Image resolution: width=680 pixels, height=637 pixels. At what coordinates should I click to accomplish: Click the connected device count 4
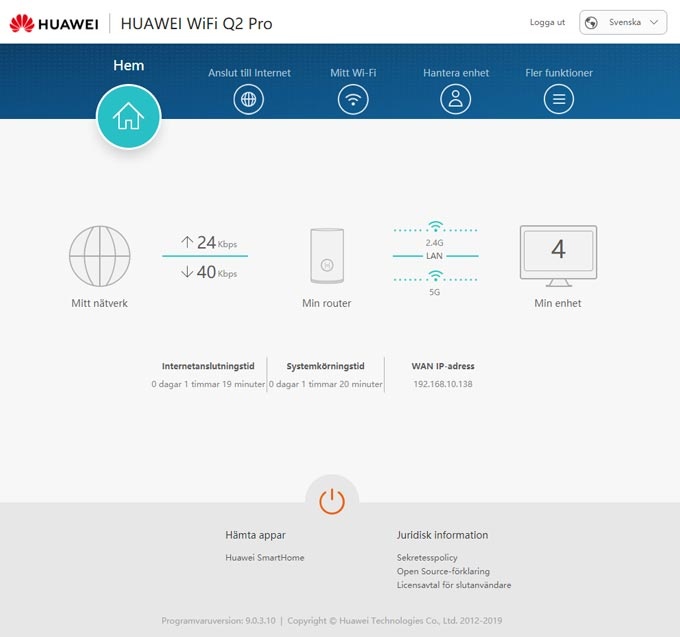(558, 249)
